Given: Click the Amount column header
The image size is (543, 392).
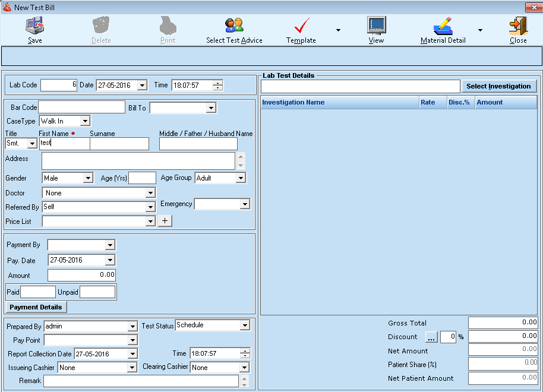Looking at the screenshot, I should pos(506,103).
